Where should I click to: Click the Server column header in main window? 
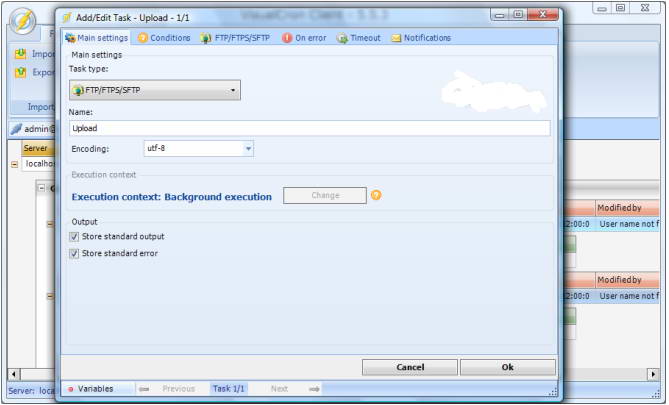[38, 148]
